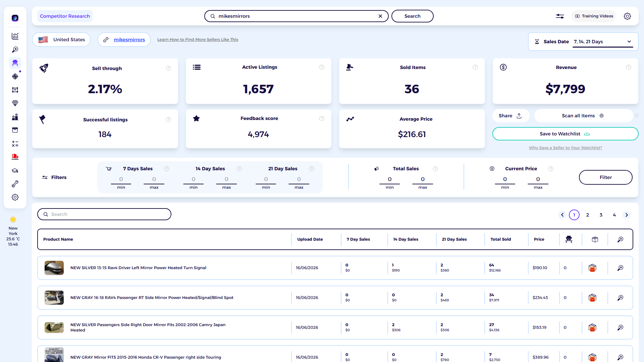
Task: Set 7 Days Sales min field
Action: [121, 179]
